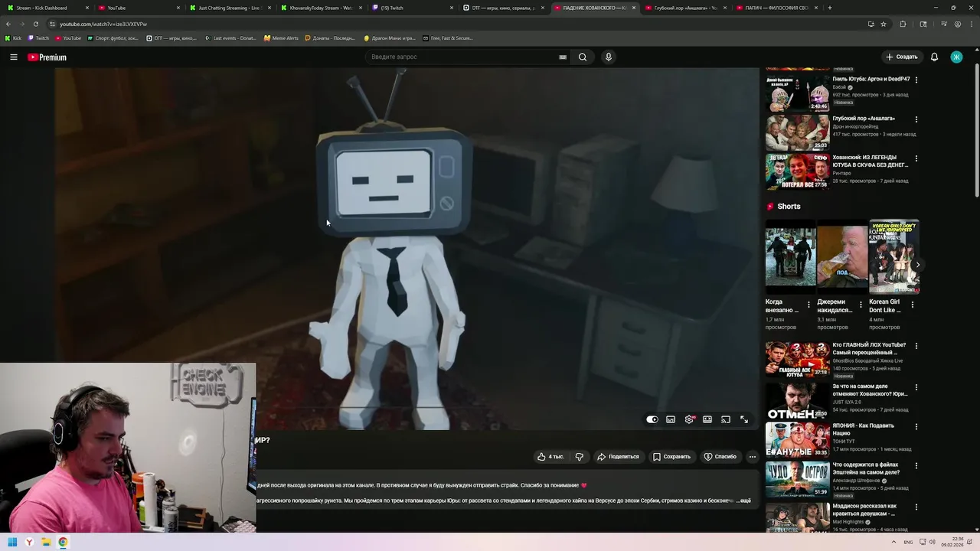Open 'Кто ГЛАВНЫЙ ЛОХ YouTube?' video title
980x551 pixels.
869,349
